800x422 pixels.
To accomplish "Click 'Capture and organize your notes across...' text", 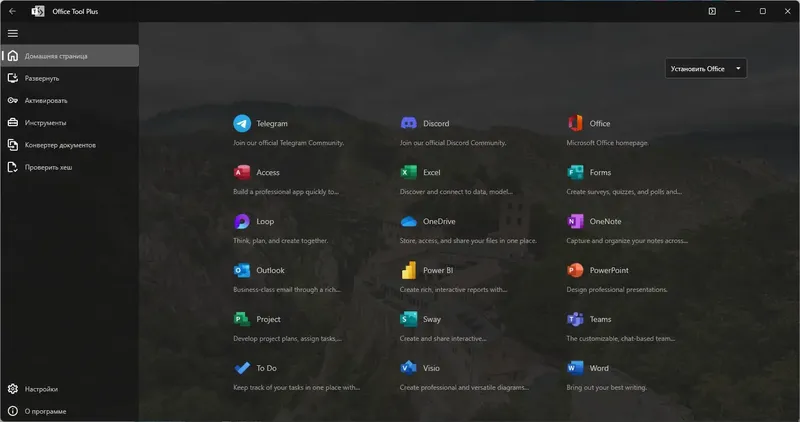I will [627, 241].
